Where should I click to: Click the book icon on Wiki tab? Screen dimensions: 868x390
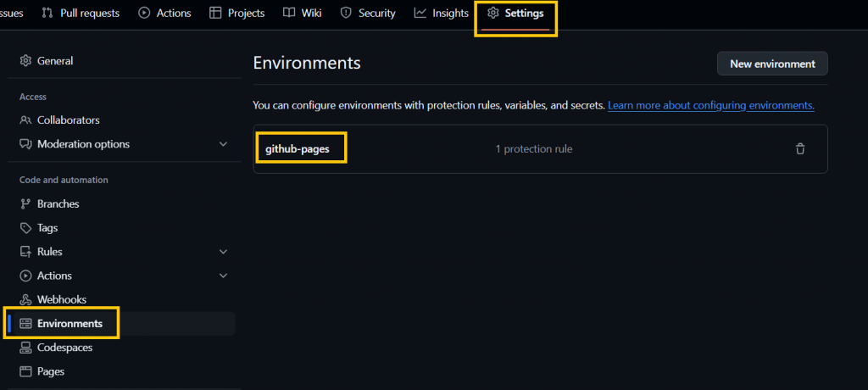(289, 14)
